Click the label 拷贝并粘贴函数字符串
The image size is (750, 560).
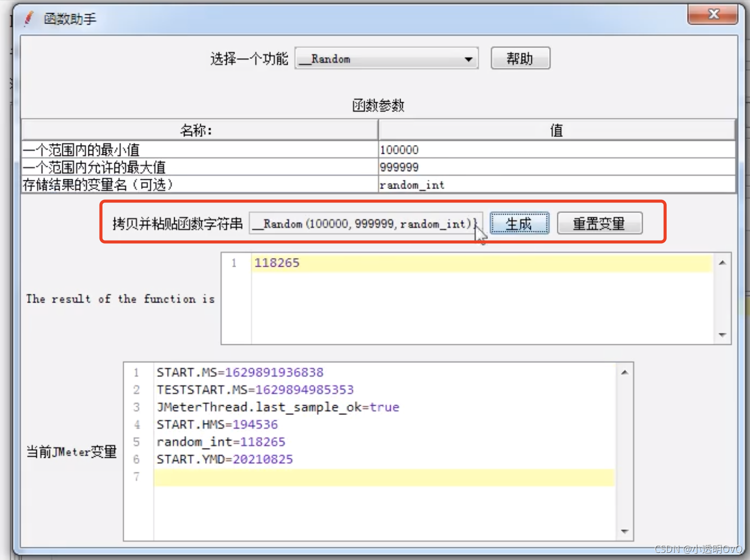pyautogui.click(x=177, y=224)
